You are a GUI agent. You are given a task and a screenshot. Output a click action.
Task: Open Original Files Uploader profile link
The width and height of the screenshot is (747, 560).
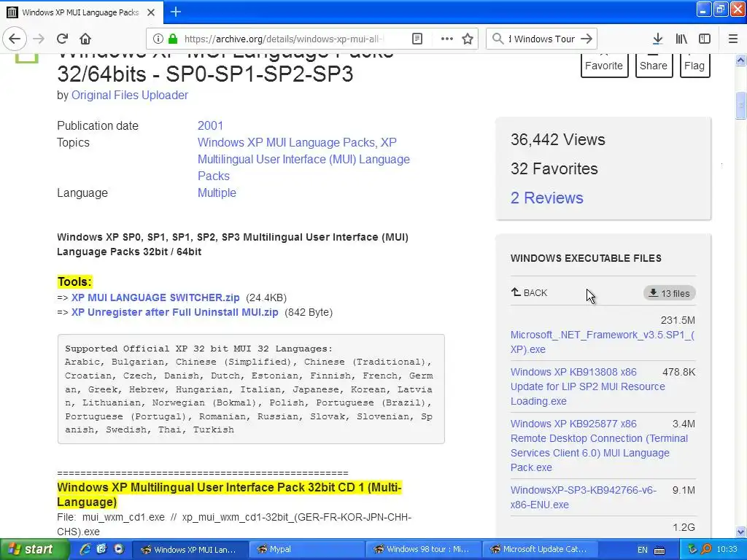coord(130,96)
